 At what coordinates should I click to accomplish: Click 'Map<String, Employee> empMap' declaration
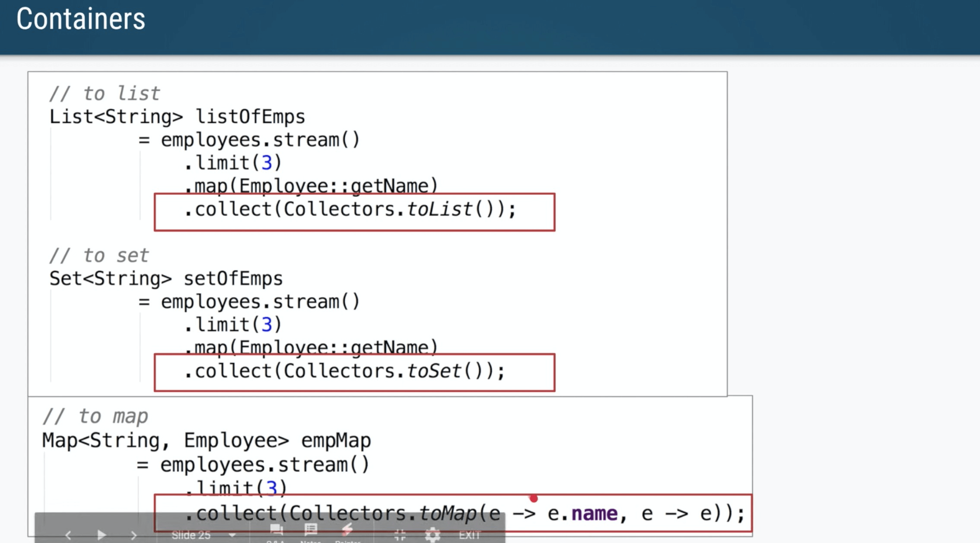click(207, 441)
